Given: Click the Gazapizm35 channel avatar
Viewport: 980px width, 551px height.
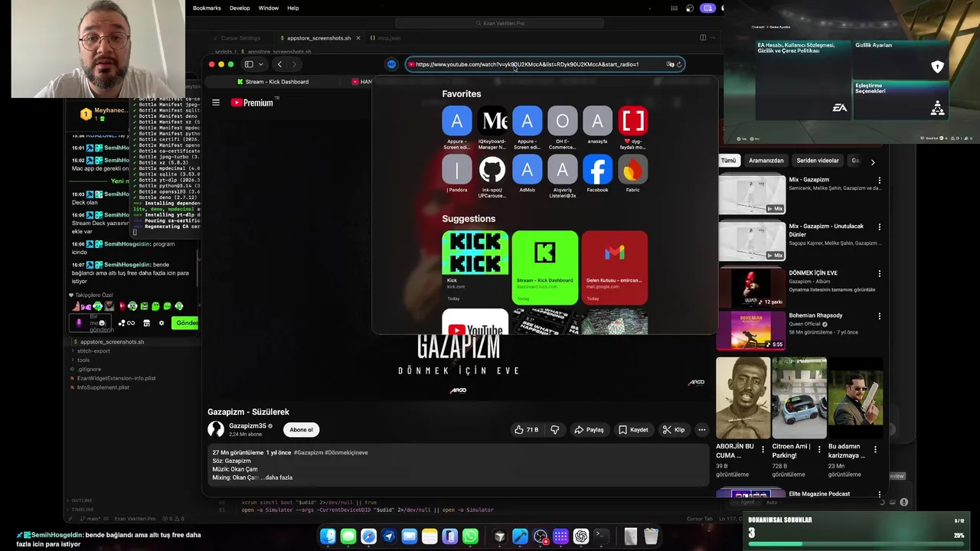Looking at the screenshot, I should pyautogui.click(x=216, y=429).
